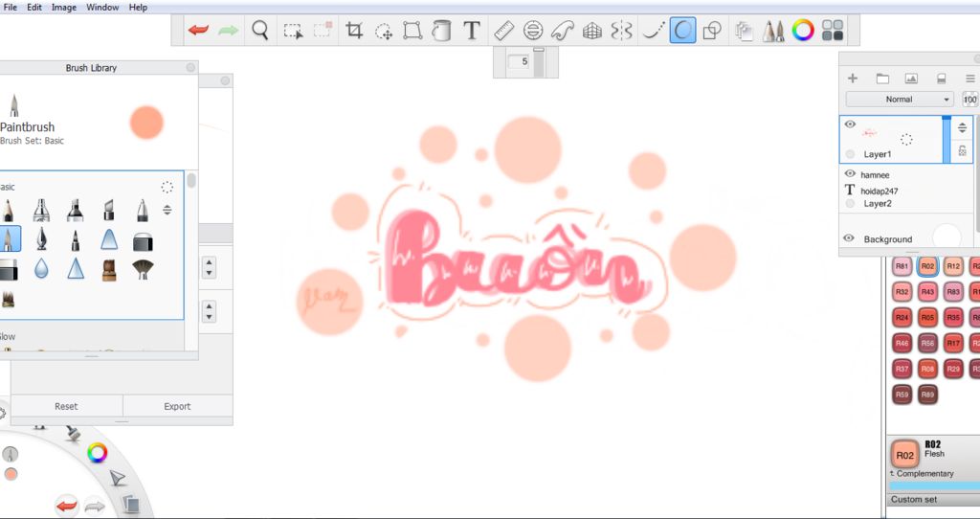
Task: Open the Brush Palette toolbar icon
Action: 773,30
